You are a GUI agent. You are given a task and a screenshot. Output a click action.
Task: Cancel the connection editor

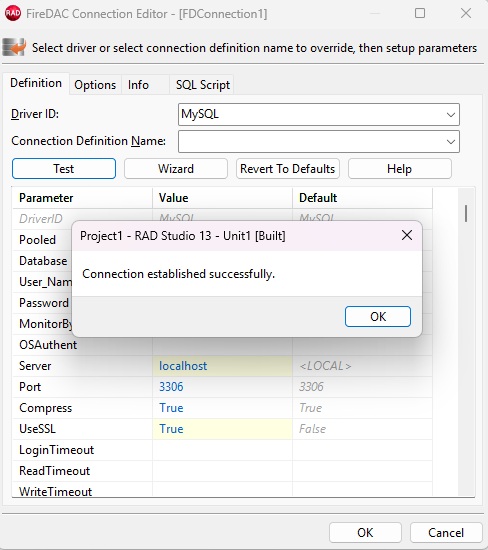point(446,532)
